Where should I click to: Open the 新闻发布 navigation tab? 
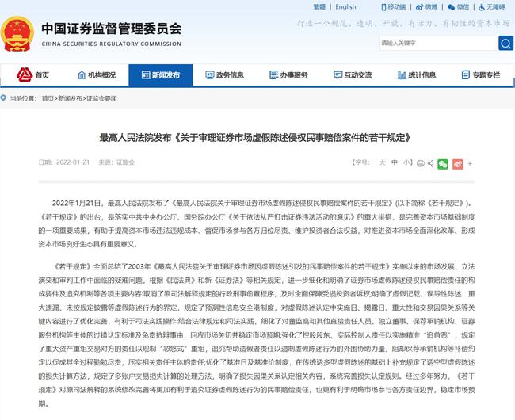click(x=161, y=75)
